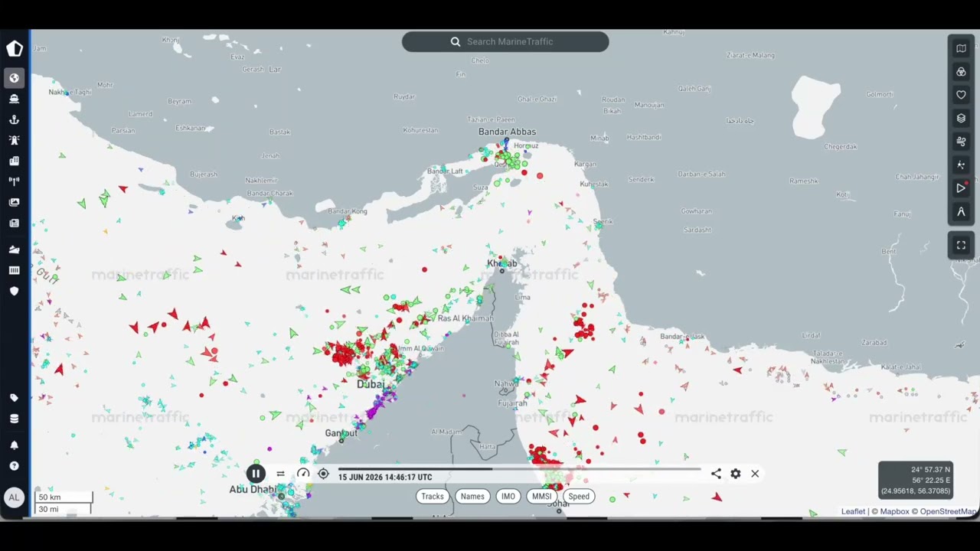Click the Dubai city label on map
Viewport: 980px width, 551px height.
coord(371,384)
